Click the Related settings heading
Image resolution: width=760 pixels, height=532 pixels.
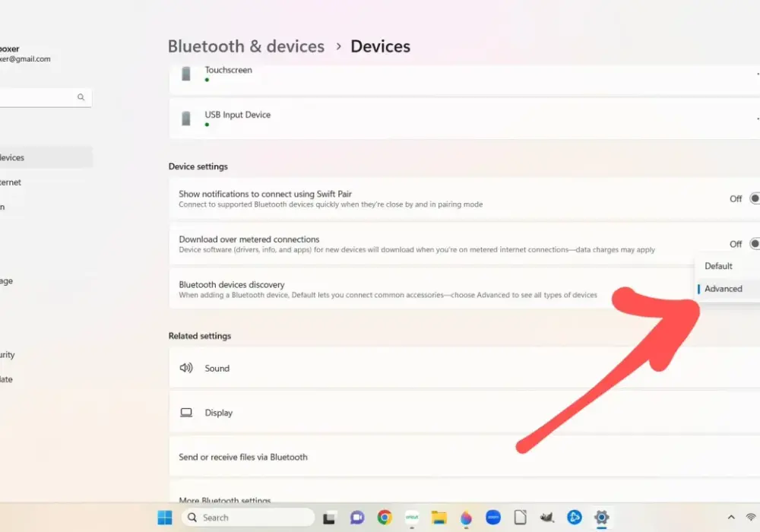tap(200, 336)
